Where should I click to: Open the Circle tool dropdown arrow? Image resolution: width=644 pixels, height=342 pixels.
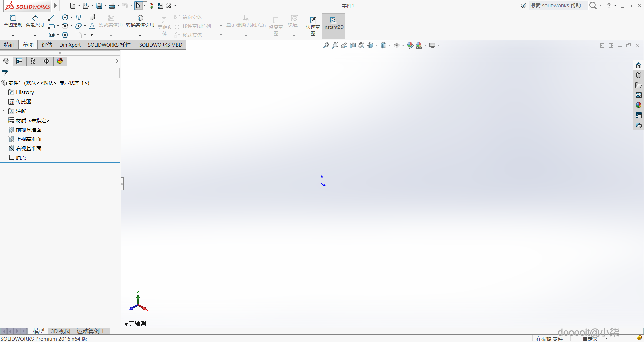pyautogui.click(x=72, y=17)
